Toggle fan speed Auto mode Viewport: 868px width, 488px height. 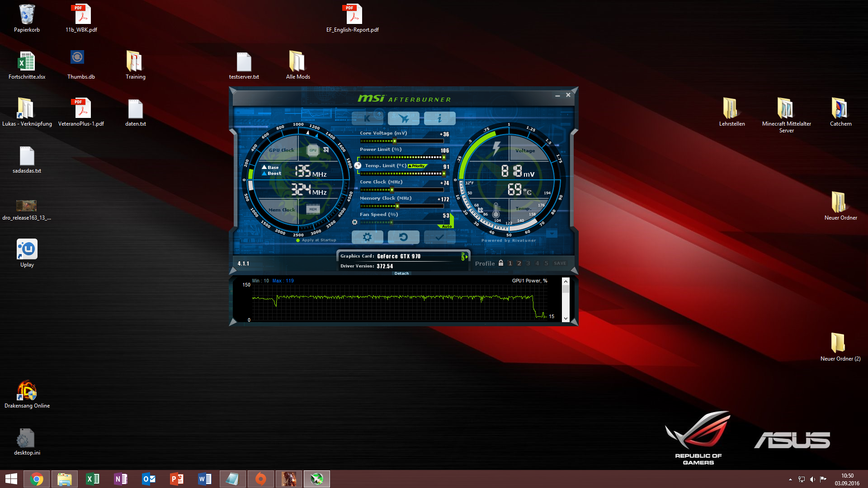[446, 226]
